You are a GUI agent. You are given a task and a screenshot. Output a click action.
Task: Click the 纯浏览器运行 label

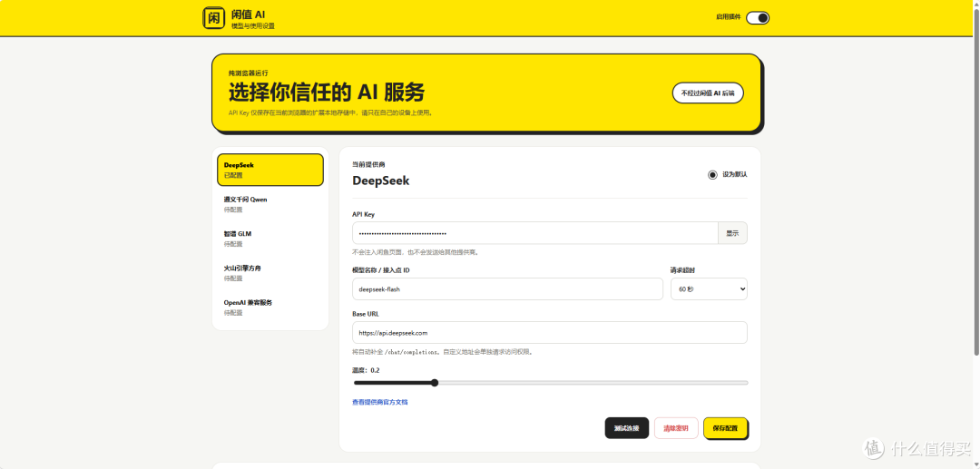248,73
